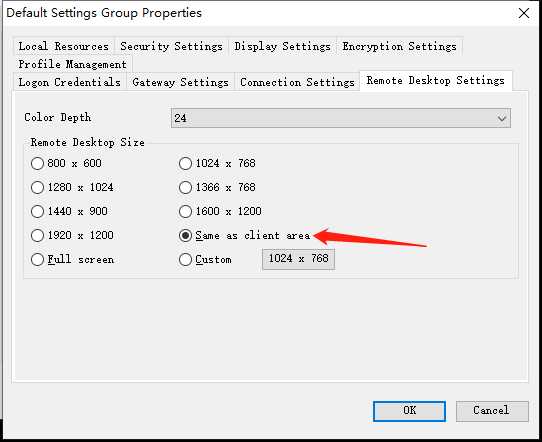Select Remote Desktop Settings tab
Image resolution: width=542 pixels, height=442 pixels.
click(x=436, y=81)
